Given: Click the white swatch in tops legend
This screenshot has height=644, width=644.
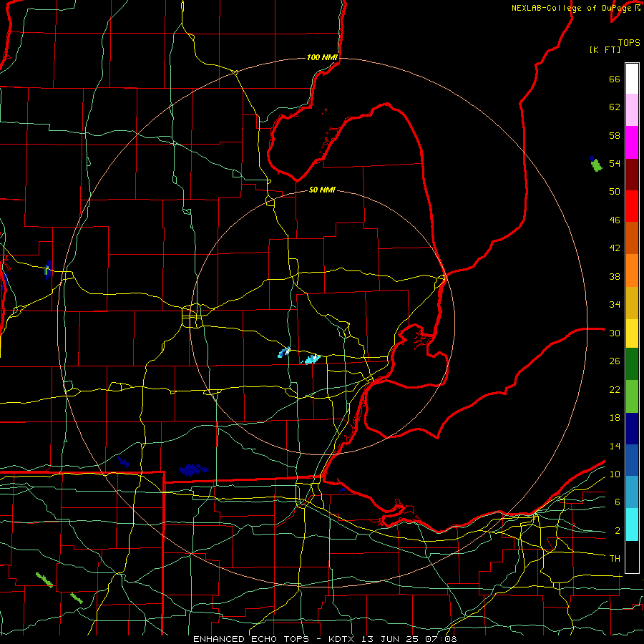Looking at the screenshot, I should (x=632, y=79).
